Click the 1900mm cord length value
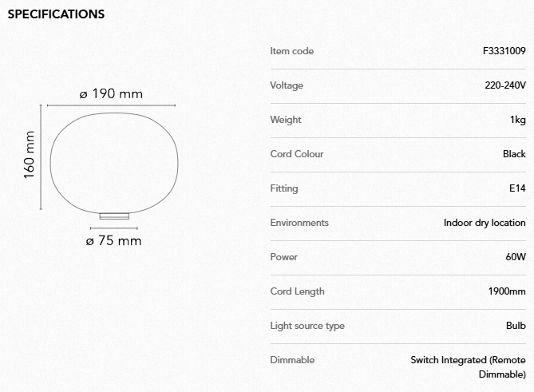The width and height of the screenshot is (534, 392). (507, 291)
